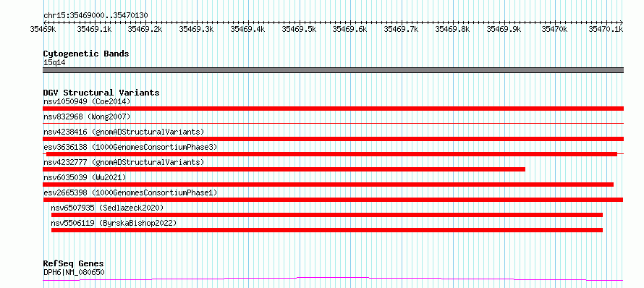Viewport: 644px width, 288px height.
Task: Click the 35469.8k ruler tick label
Action: point(452,29)
